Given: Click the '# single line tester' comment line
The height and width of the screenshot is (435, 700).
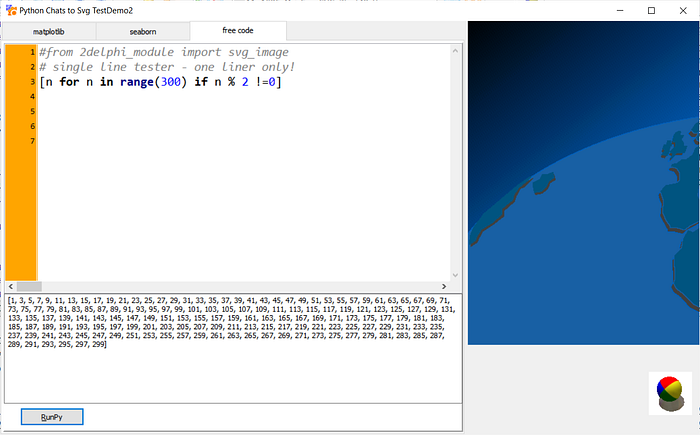Looking at the screenshot, I should coord(167,67).
